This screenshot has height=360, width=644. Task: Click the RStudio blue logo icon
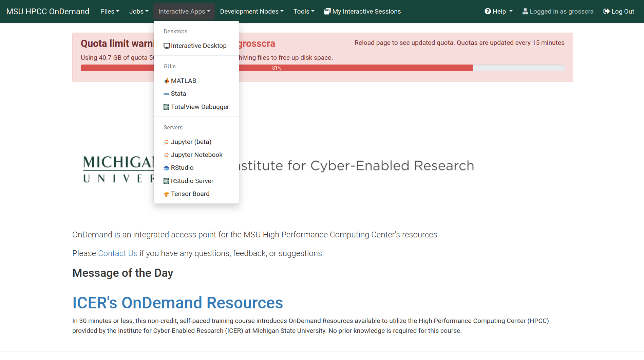click(x=166, y=168)
